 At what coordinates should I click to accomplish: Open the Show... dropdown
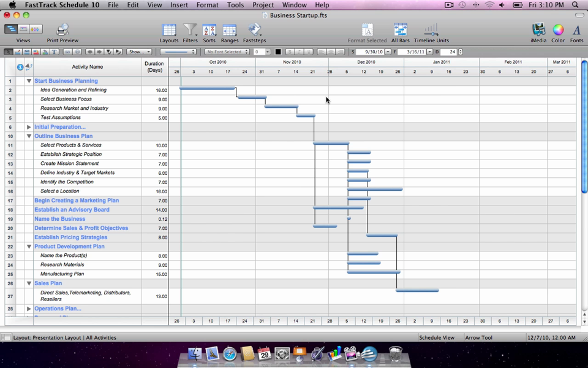point(139,52)
